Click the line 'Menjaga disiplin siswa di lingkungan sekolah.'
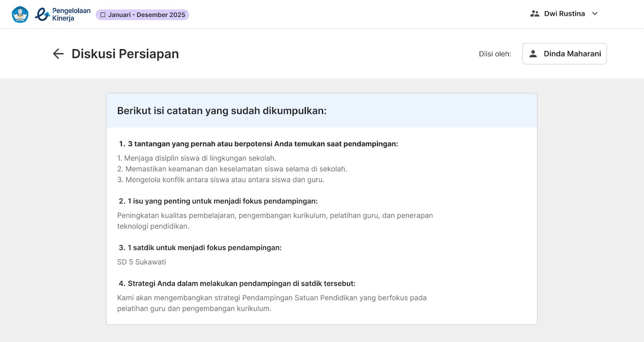The image size is (644, 342). (x=197, y=158)
